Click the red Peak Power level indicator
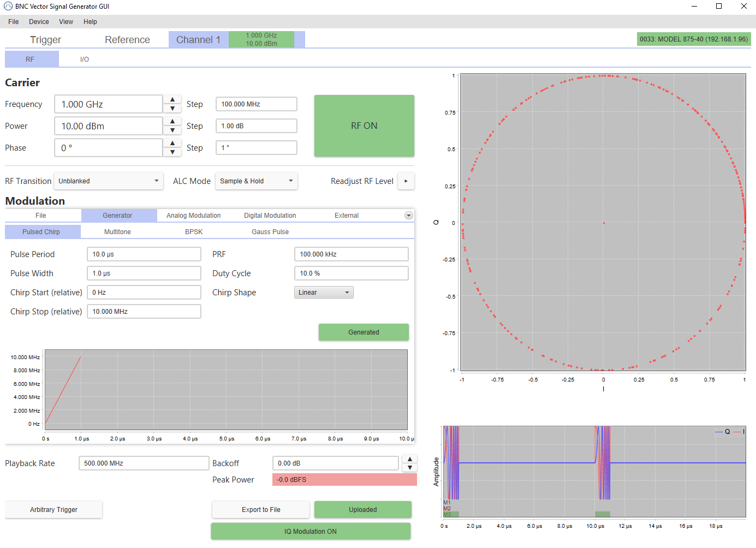This screenshot has height=548, width=756. (x=344, y=479)
